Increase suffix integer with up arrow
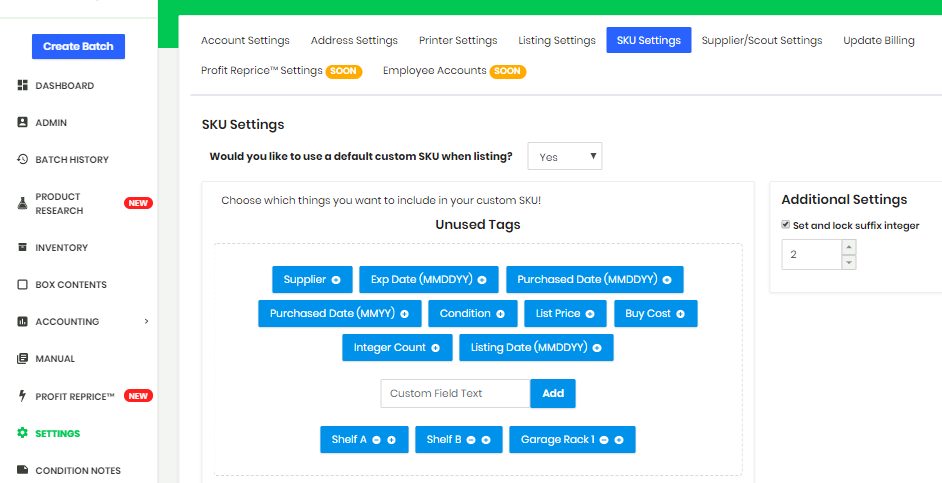942x483 pixels. coord(848,247)
